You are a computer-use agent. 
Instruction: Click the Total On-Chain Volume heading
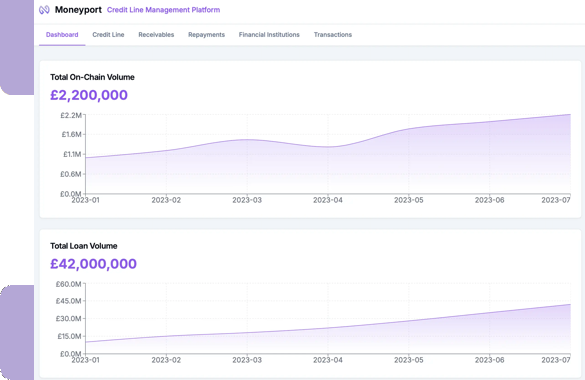click(x=92, y=77)
